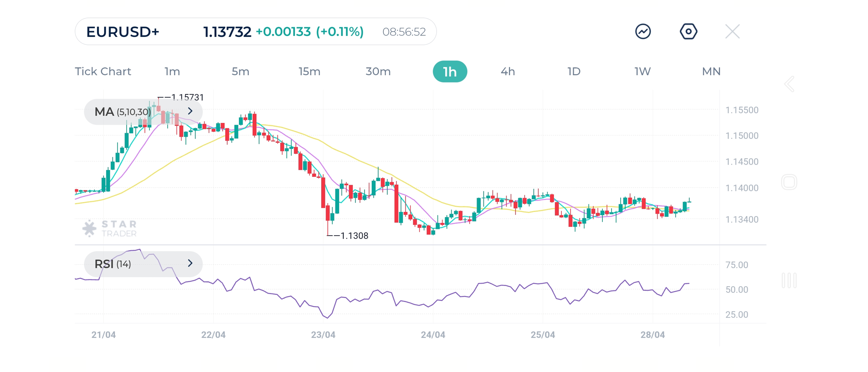Viewport: 868px width, 372px height.
Task: Select the 1m timeframe
Action: (x=172, y=71)
